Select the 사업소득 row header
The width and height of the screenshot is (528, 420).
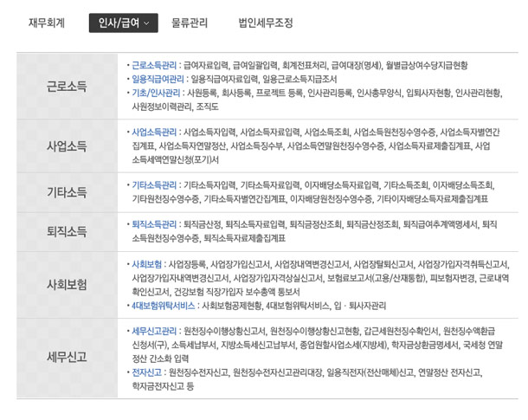(67, 146)
